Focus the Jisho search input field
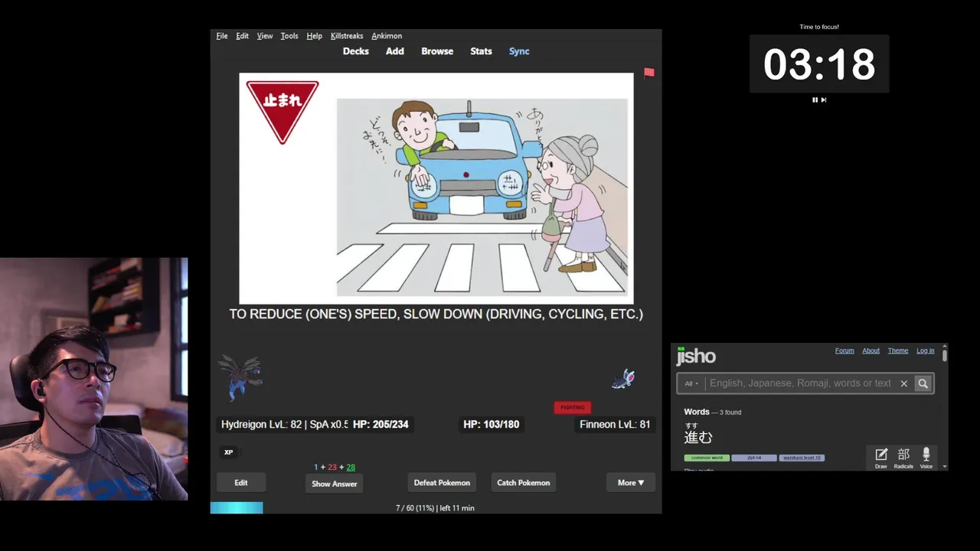Screen dimensions: 980x551 [x=800, y=383]
